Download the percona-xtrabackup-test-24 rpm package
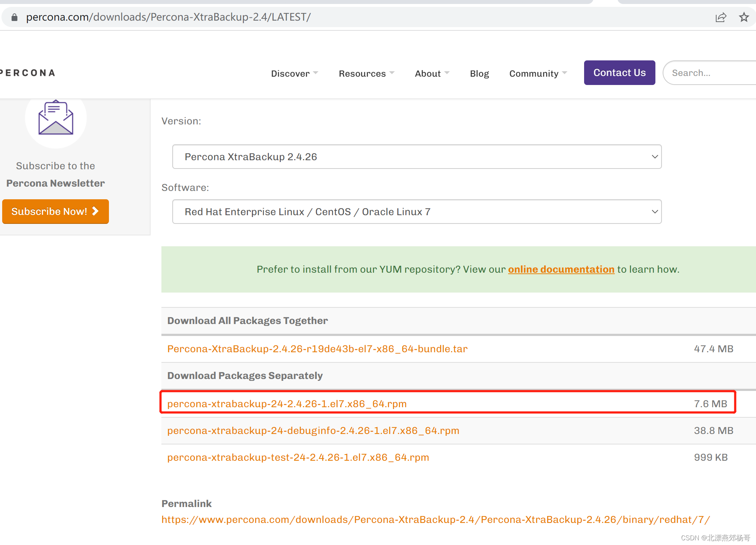 [298, 457]
